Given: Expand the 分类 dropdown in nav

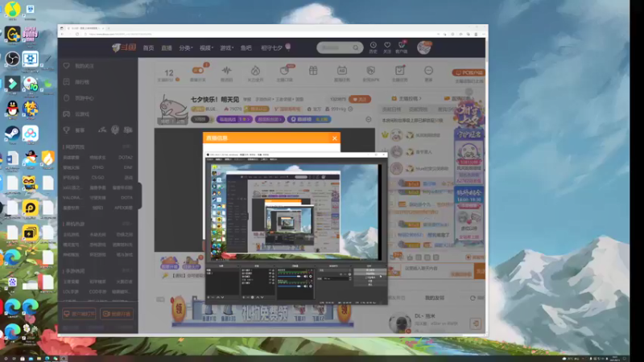Looking at the screenshot, I should [186, 48].
